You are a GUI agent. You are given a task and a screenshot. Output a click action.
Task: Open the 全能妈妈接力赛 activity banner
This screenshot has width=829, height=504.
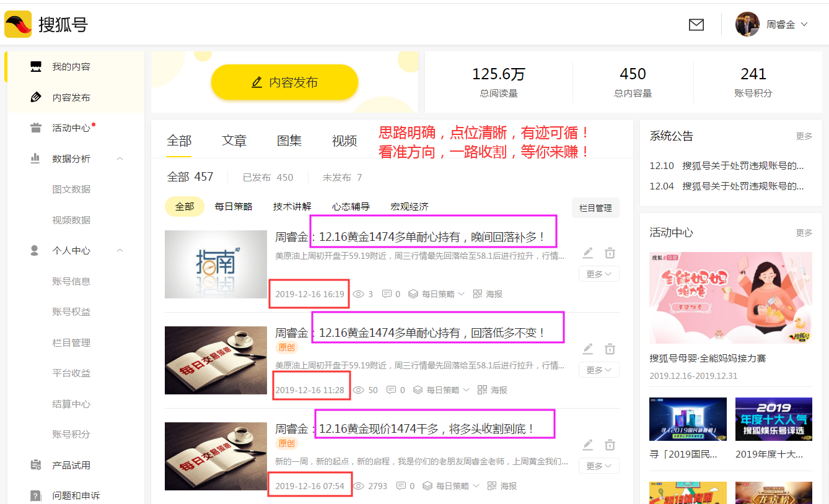point(730,298)
